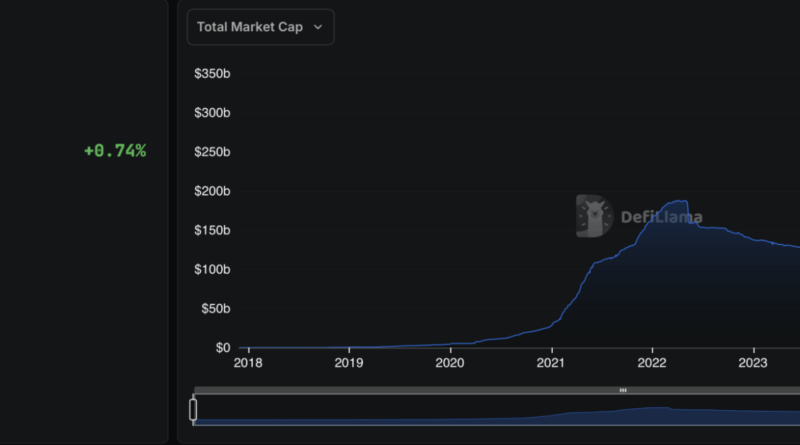Viewport: 800px width, 445px height.
Task: Click the +0.74% change value
Action: [x=115, y=151]
